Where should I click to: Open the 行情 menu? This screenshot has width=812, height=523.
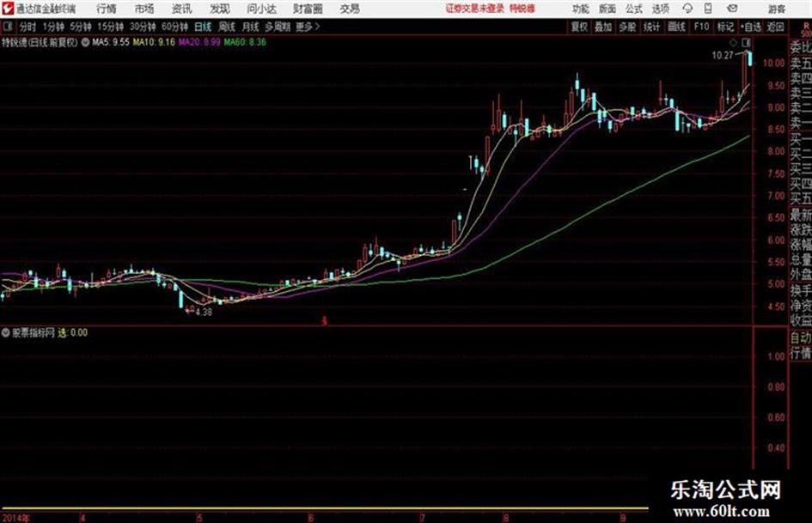pyautogui.click(x=107, y=9)
